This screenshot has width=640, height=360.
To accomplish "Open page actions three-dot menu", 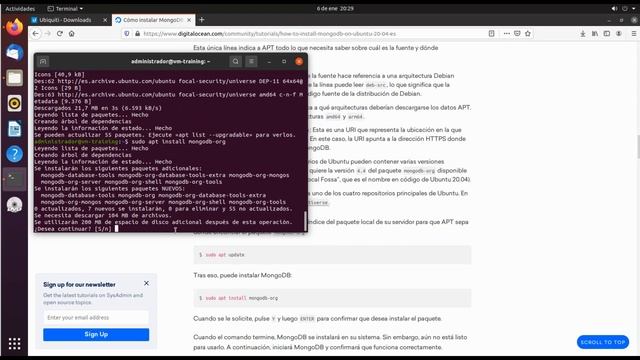I will (x=507, y=33).
